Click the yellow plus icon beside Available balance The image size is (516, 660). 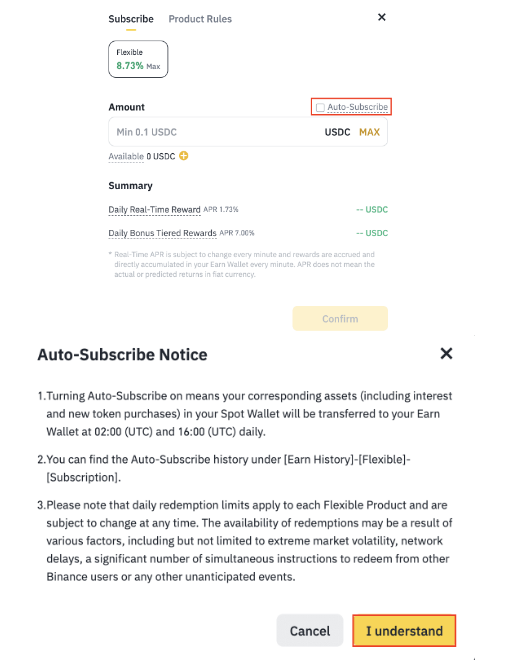[184, 156]
